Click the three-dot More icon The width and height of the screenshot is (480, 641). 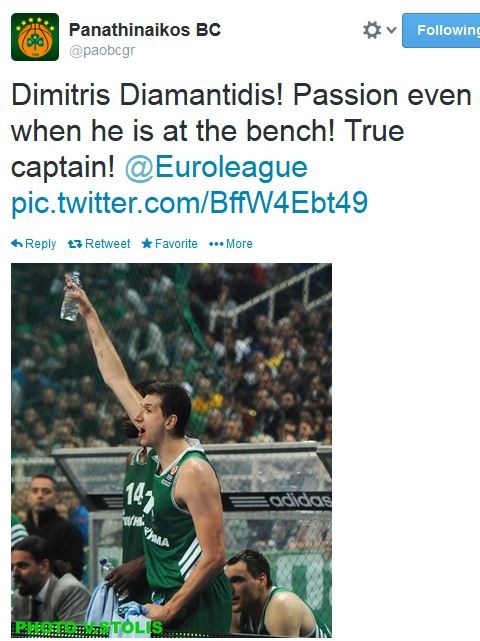coord(216,244)
